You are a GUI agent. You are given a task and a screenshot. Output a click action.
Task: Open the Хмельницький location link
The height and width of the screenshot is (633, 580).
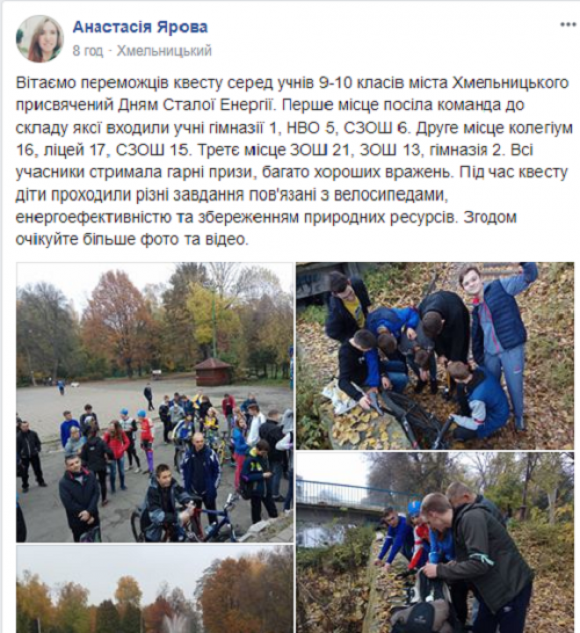[164, 51]
